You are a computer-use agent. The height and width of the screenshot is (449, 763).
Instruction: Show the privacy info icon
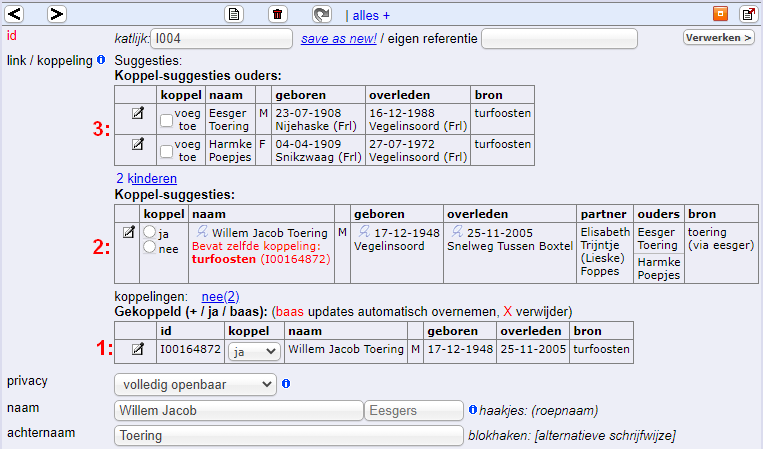point(286,383)
